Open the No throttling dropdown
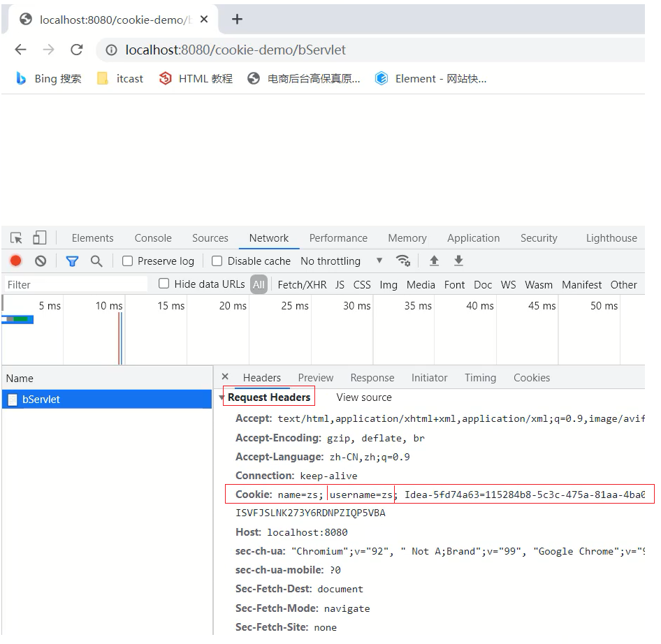This screenshot has width=661, height=644. (341, 261)
